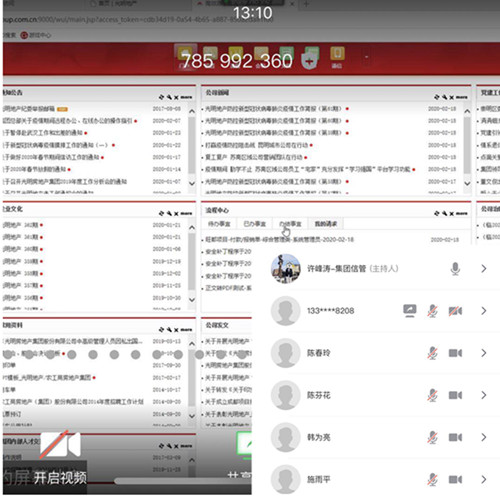The image size is (500, 503).
Task: Click 公司新闻 panel scroll-down arrow
Action: tap(467, 183)
